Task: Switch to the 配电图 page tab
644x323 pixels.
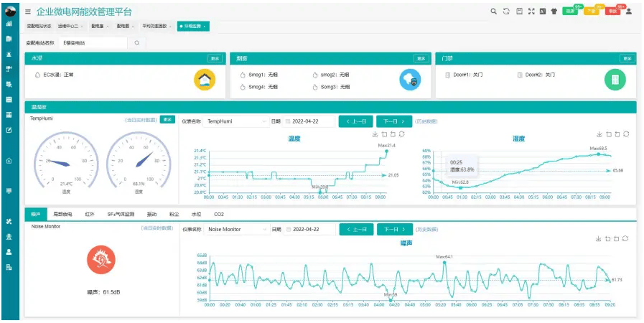Action: [122, 26]
